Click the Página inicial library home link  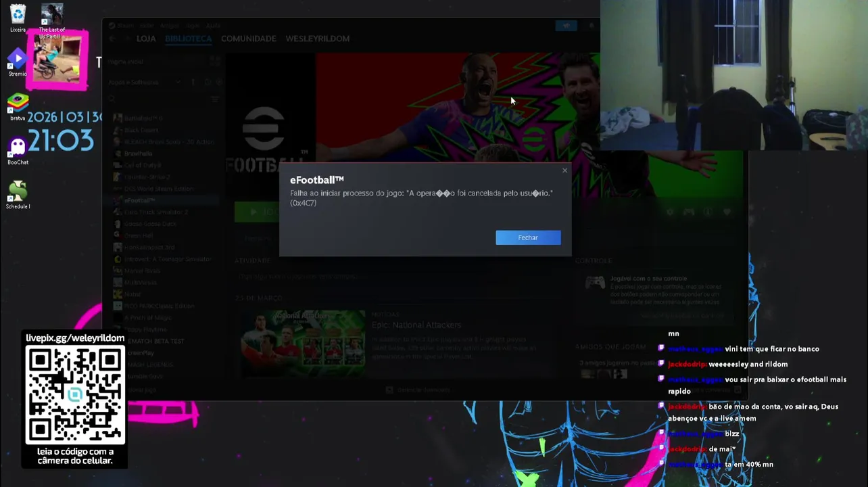126,62
